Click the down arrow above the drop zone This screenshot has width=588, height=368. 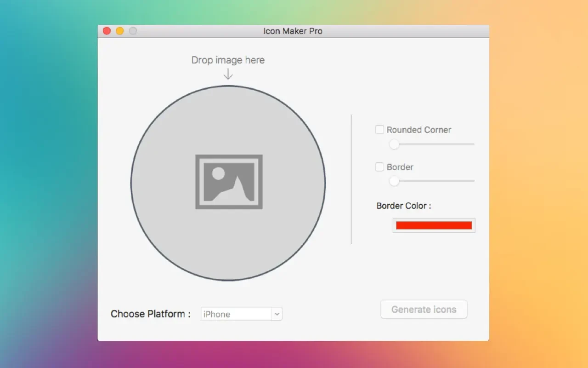tap(228, 73)
